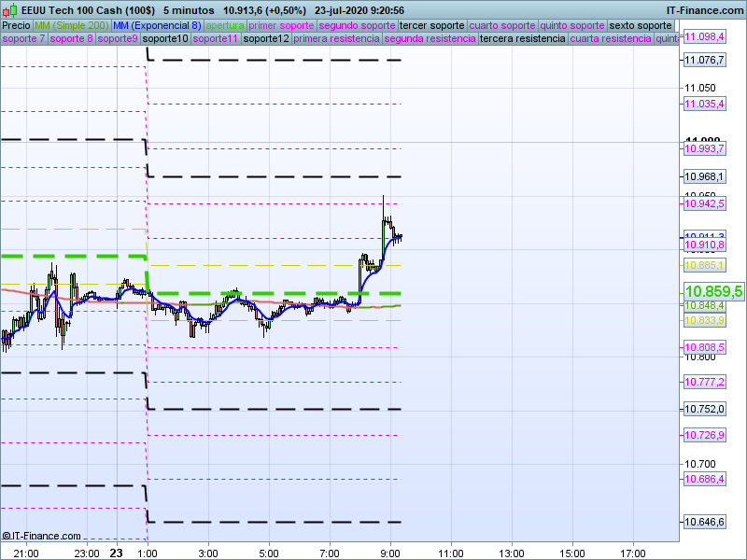Click the 10.686,4 price label
The height and width of the screenshot is (560, 747).
point(705,479)
